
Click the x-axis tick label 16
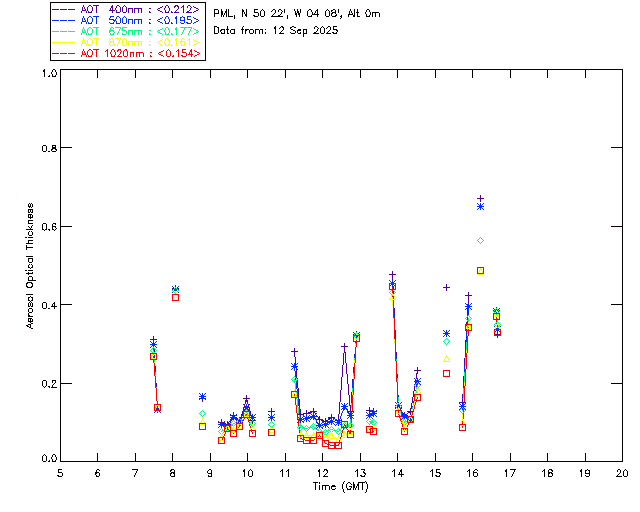coord(472,473)
